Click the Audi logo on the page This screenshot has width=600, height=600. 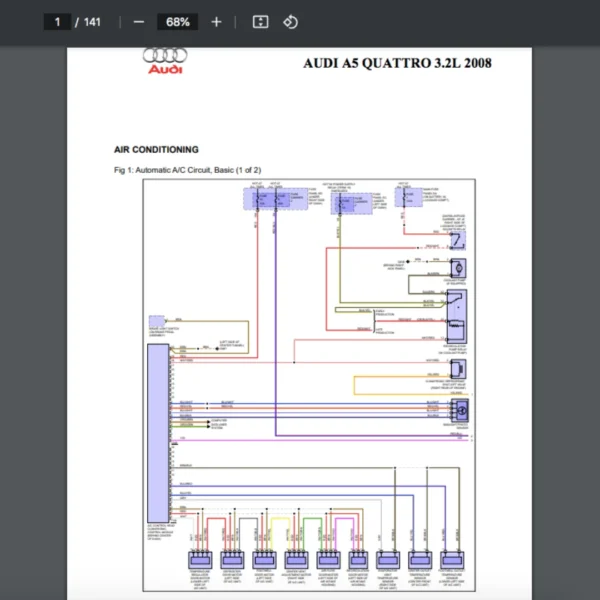(165, 60)
